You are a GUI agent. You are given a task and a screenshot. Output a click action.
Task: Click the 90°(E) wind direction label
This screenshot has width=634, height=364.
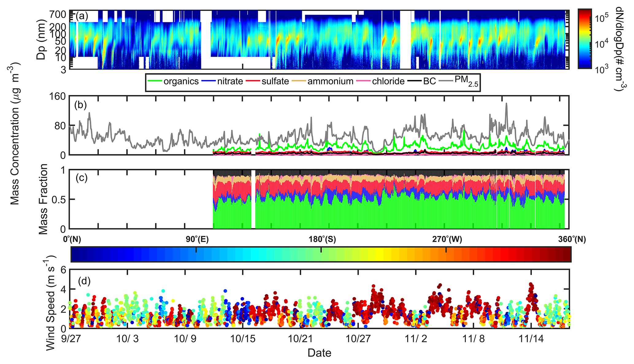click(197, 239)
